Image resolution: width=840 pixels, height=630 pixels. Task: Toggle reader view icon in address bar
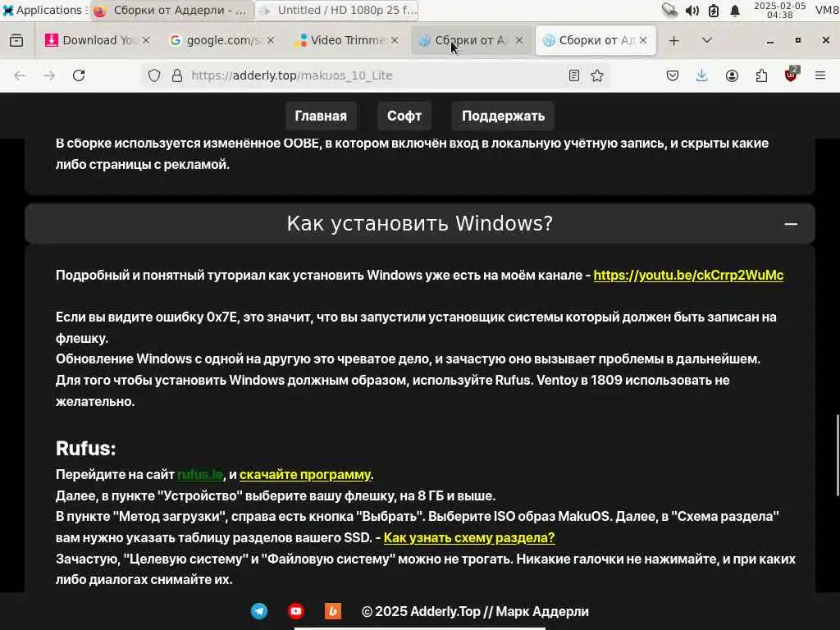tap(574, 75)
